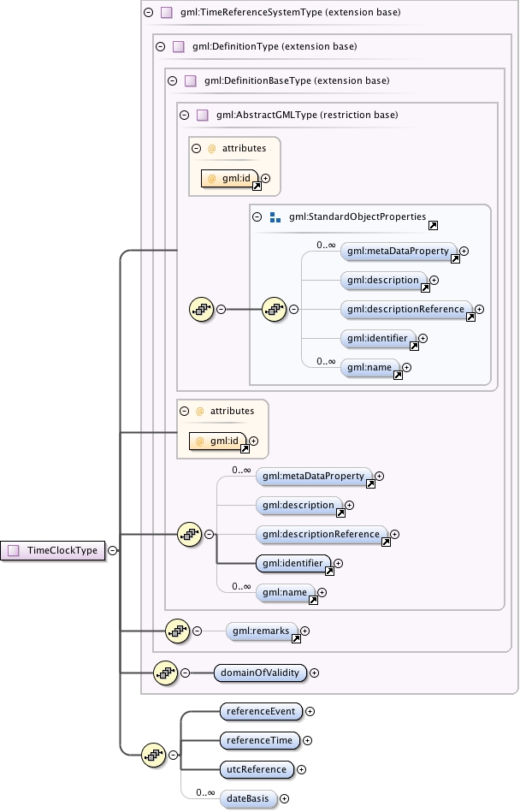The image size is (520, 812).
Task: Follow reference arrow on gml:StandardObjectProperties
Action: click(x=433, y=225)
